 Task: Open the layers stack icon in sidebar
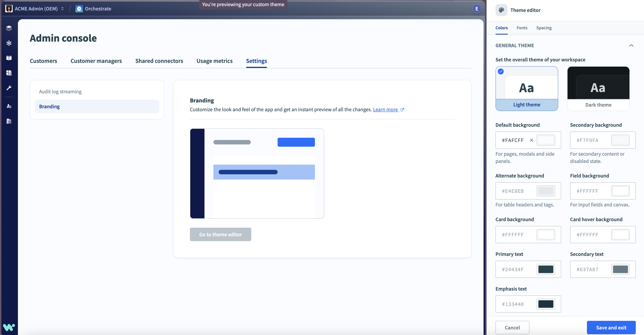point(9,28)
